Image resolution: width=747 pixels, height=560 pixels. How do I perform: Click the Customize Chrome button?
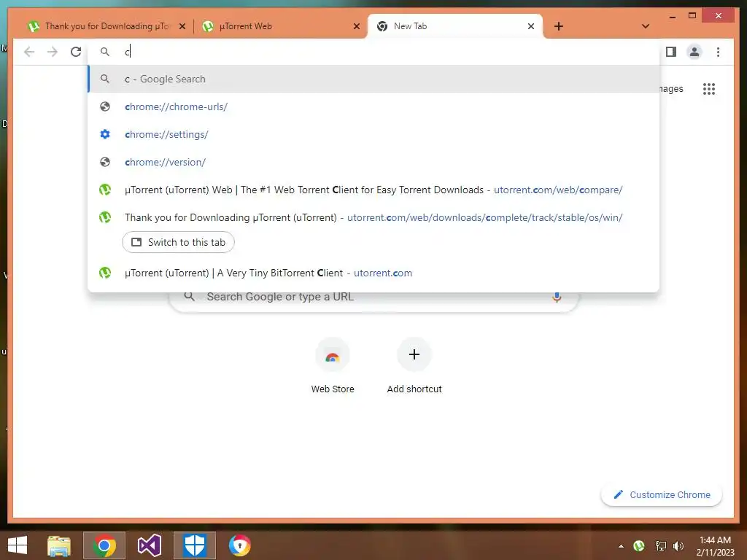coord(662,495)
